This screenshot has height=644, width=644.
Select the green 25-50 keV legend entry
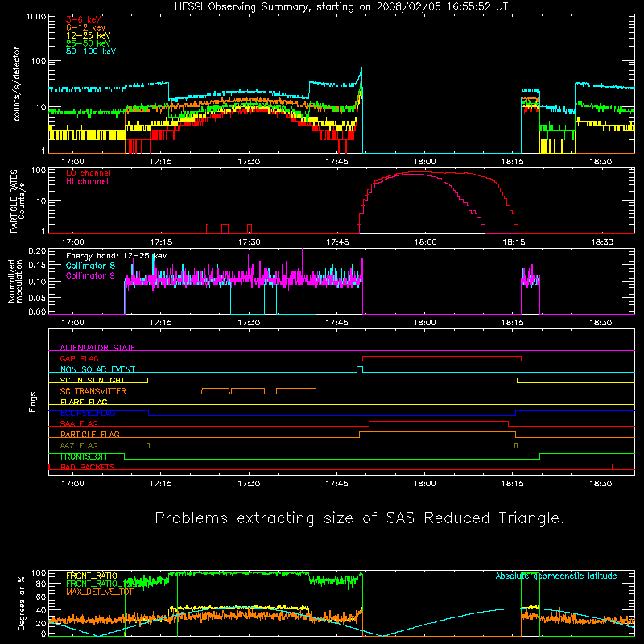(x=89, y=43)
